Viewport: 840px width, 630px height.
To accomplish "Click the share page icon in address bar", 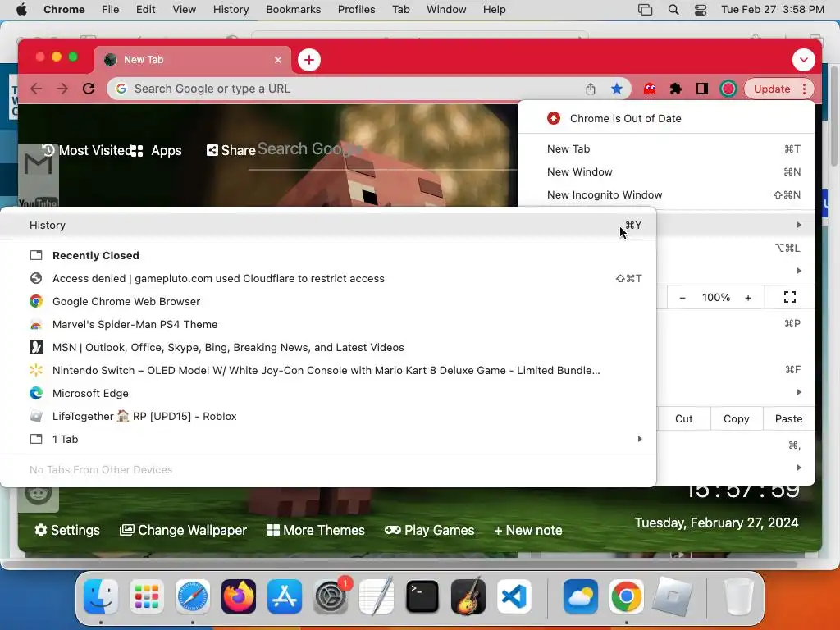I will [591, 89].
